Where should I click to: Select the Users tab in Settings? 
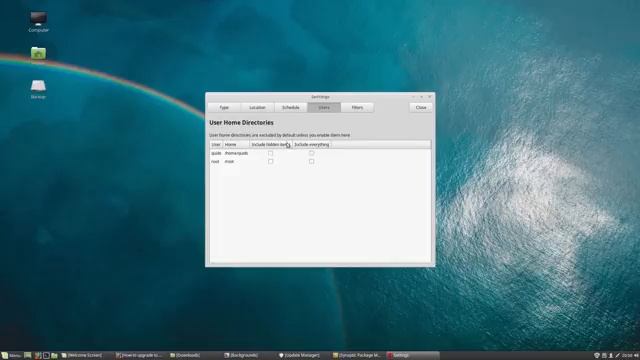pyautogui.click(x=324, y=107)
